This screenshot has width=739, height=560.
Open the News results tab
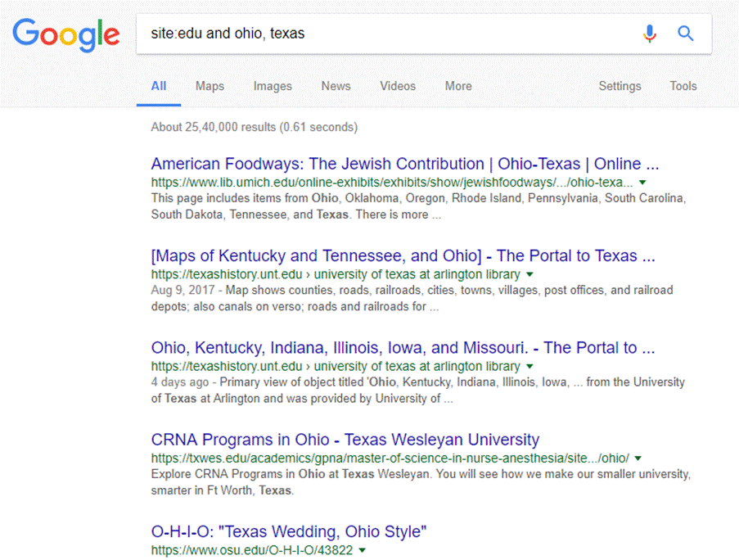336,86
